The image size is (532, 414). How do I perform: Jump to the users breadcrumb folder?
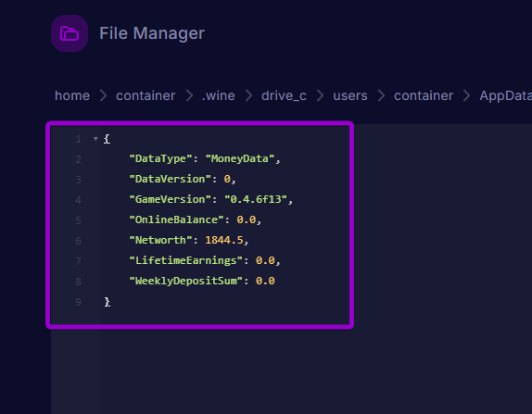(350, 95)
